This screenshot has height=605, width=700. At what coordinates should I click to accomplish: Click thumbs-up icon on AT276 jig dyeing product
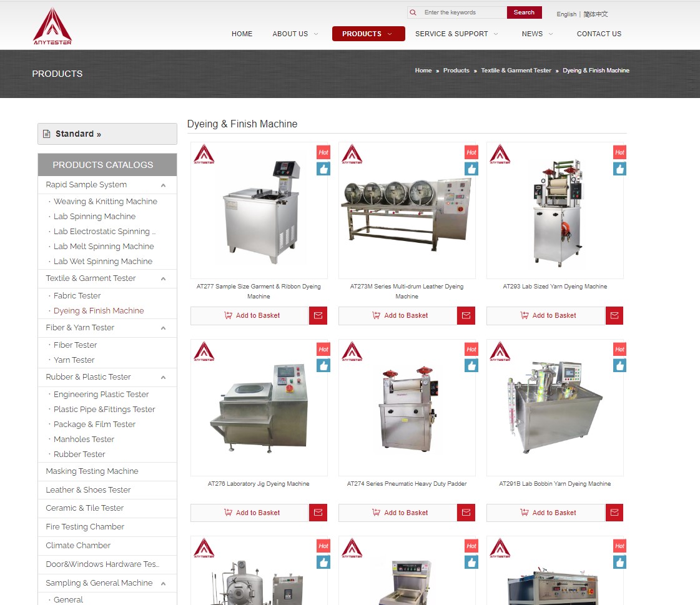[x=323, y=366]
